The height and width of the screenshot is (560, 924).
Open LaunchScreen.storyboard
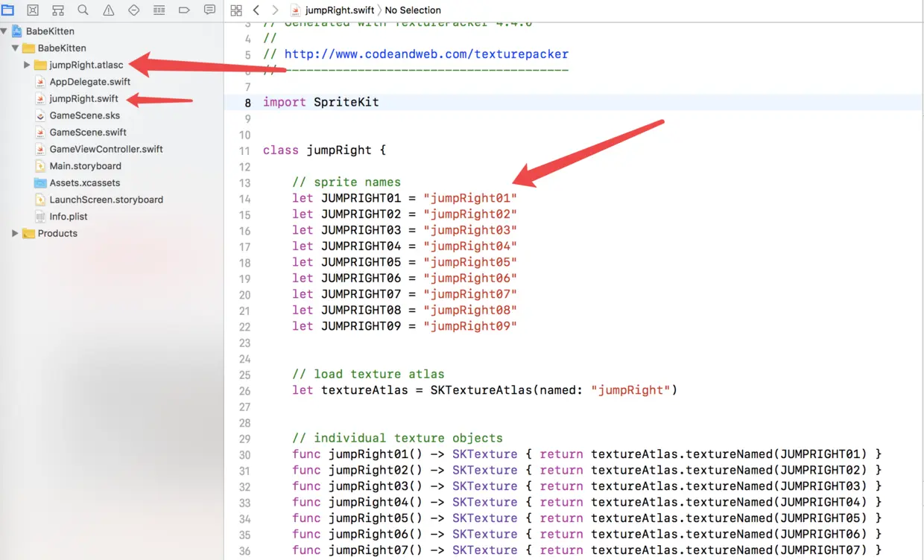(x=106, y=200)
